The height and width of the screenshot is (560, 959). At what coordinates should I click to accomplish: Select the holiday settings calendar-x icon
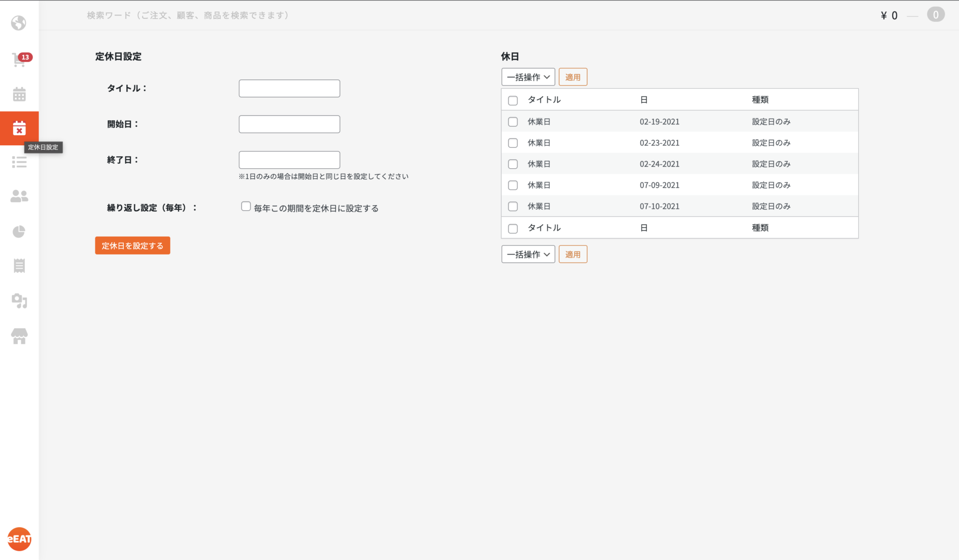click(x=19, y=128)
